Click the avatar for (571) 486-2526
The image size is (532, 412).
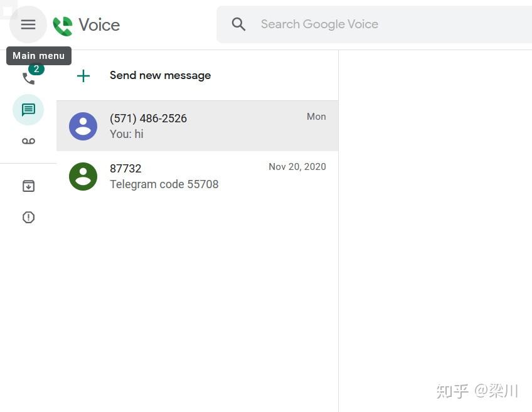[x=83, y=126]
